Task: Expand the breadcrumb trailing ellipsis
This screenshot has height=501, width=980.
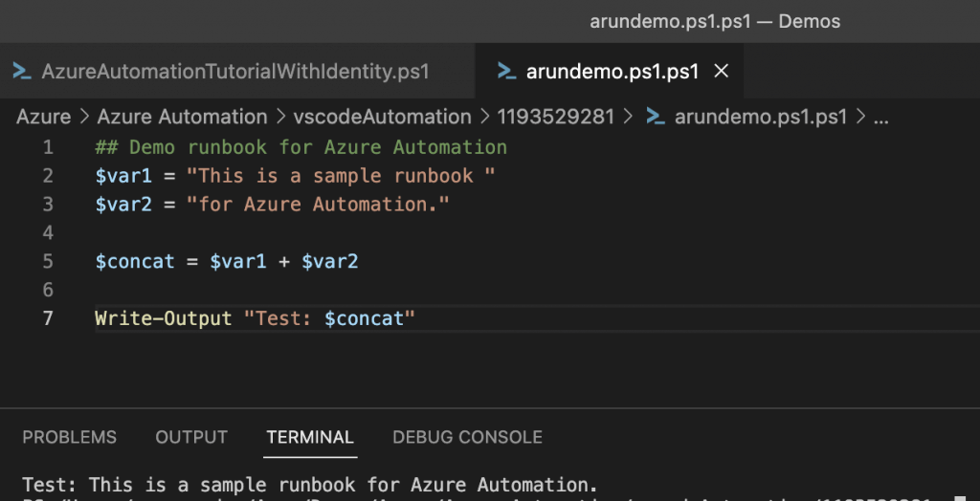Action: coord(882,117)
